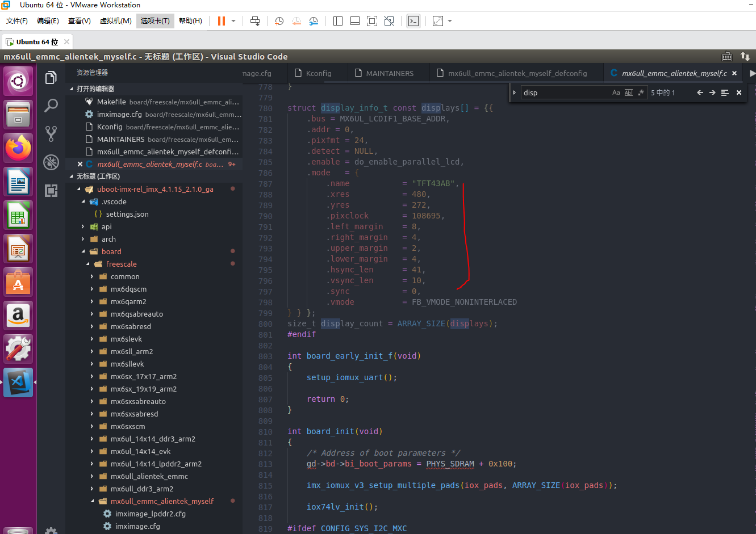Click the network indicator in Ubuntu top panel
The image size is (756, 534).
coord(745,57)
